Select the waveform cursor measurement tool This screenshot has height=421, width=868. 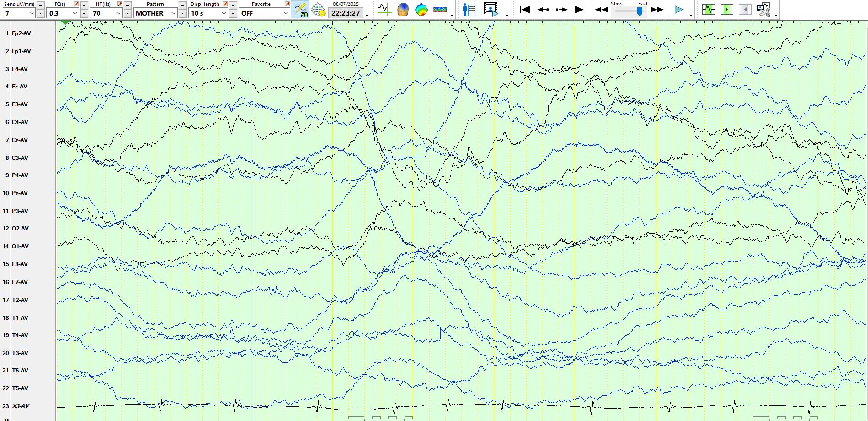click(384, 9)
